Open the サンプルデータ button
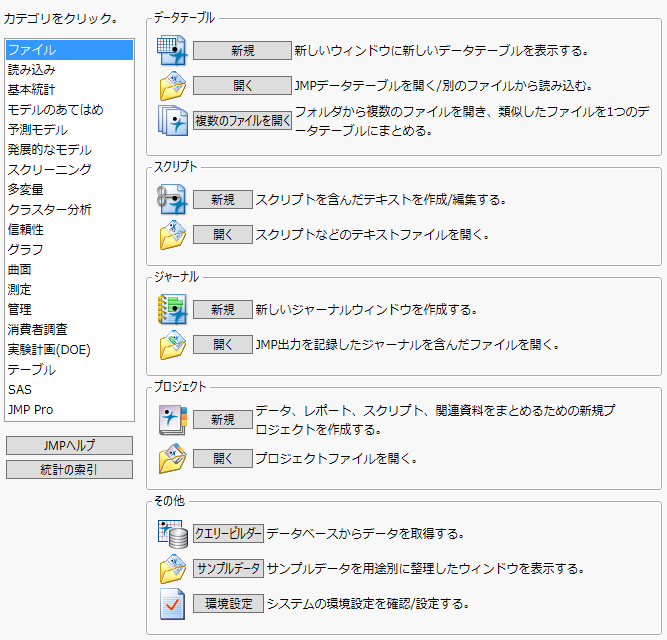The height and width of the screenshot is (640, 667). [228, 569]
